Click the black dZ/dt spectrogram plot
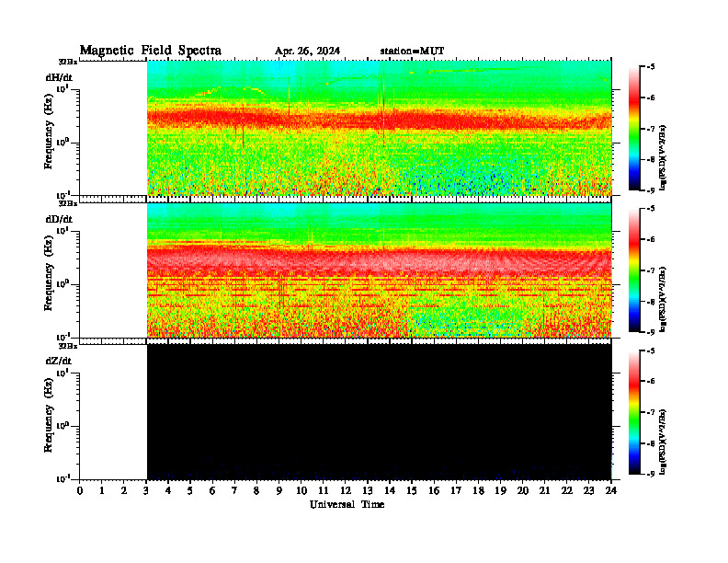 pyautogui.click(x=380, y=411)
